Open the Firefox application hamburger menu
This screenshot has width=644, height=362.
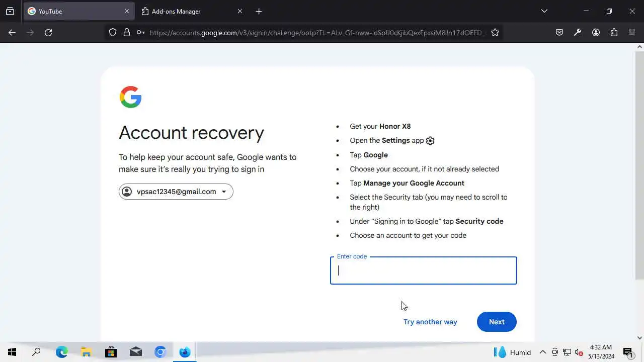[x=632, y=32]
